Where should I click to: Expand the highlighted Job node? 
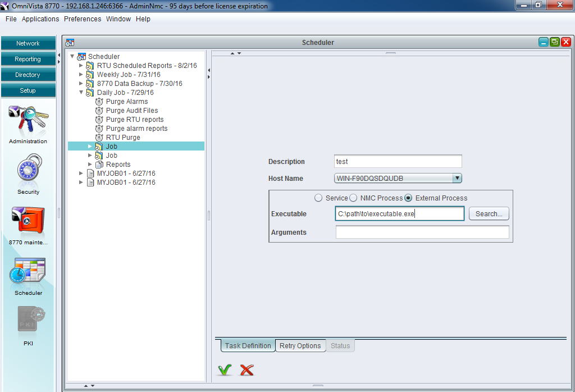point(90,147)
